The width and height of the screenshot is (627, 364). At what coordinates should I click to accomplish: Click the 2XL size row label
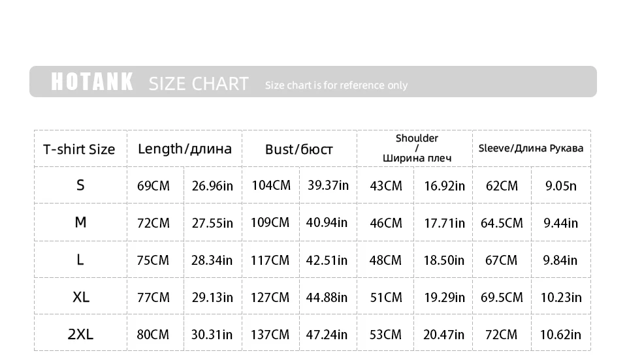click(x=80, y=334)
